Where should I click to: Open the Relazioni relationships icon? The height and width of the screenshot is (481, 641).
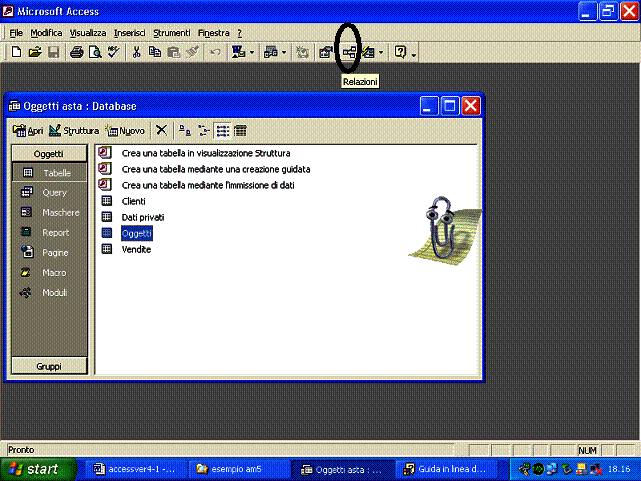(x=349, y=52)
